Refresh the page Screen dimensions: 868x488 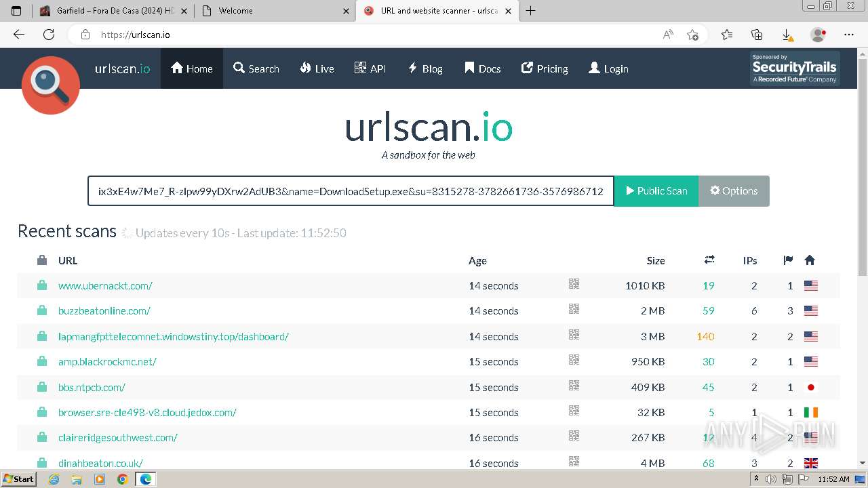click(49, 35)
